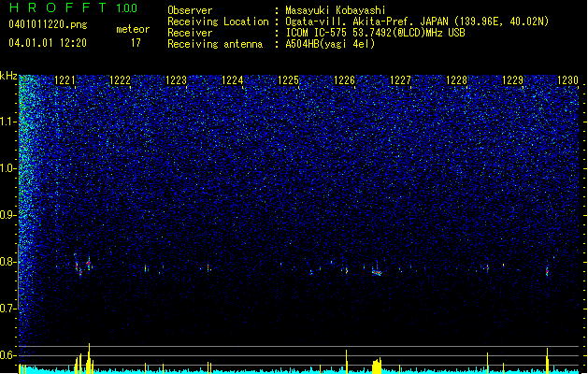Click the 0.9 kHz frequency tick label

point(8,215)
